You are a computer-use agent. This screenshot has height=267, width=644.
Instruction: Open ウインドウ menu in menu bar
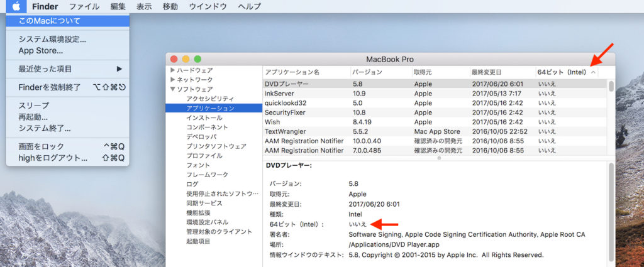[206, 6]
